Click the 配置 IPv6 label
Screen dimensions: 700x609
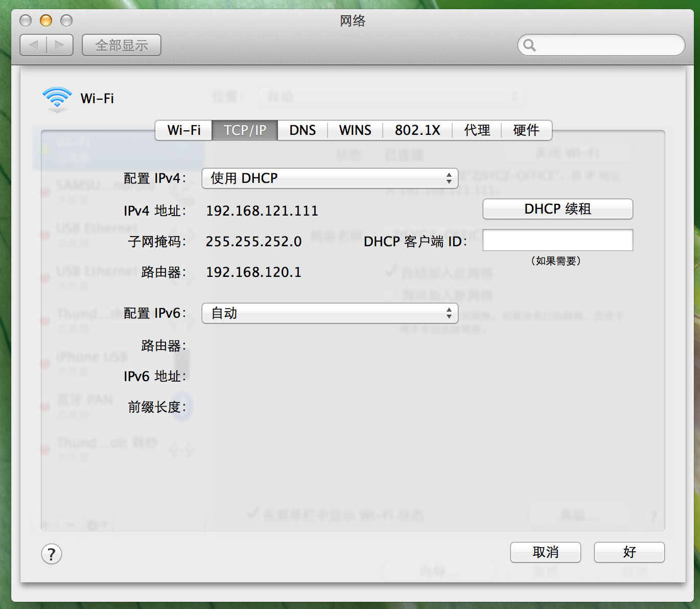coord(155,313)
